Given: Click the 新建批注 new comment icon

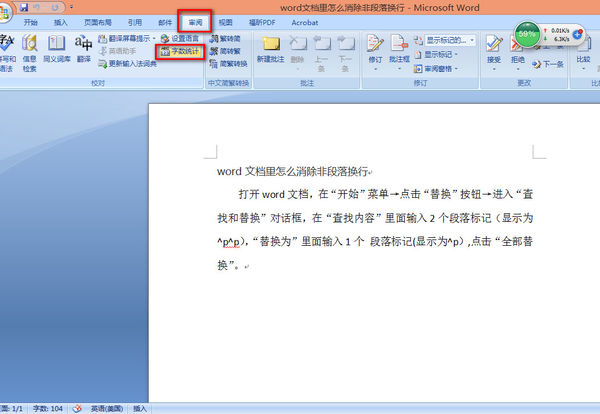Looking at the screenshot, I should (271, 49).
